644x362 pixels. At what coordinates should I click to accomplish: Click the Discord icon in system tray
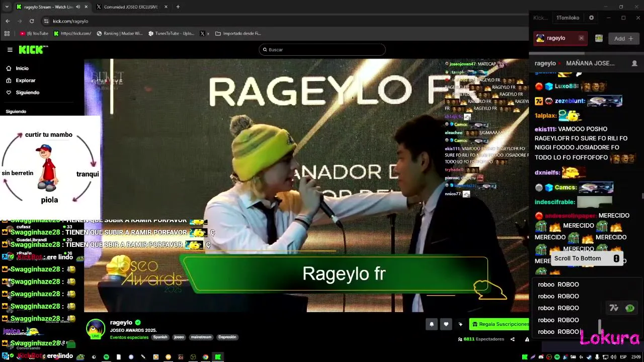click(541, 357)
